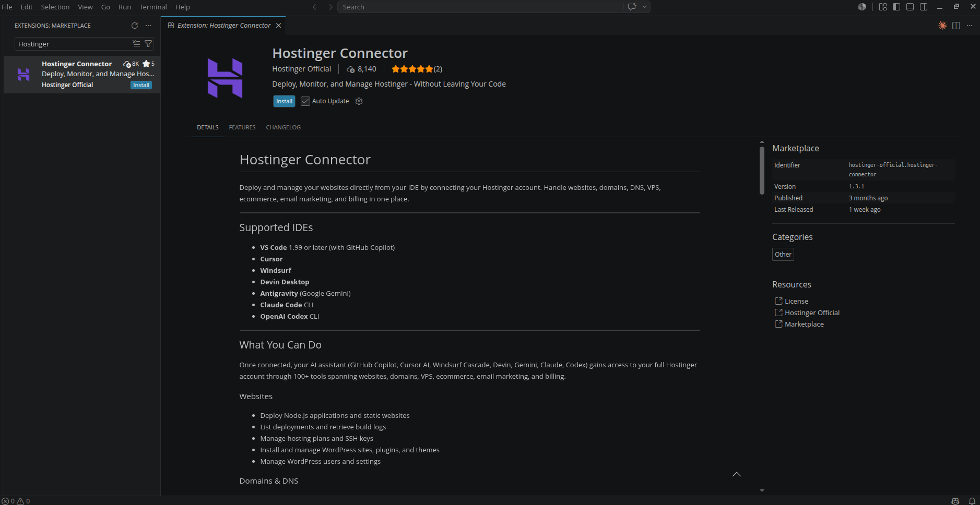Viewport: 980px width, 505px height.
Task: Open Copilot status icon in status bar
Action: 955,501
